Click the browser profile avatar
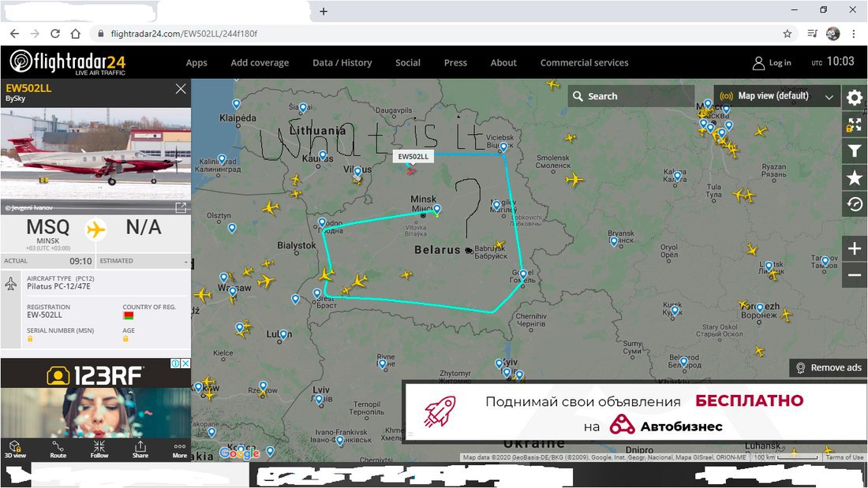The width and height of the screenshot is (868, 488). click(833, 34)
